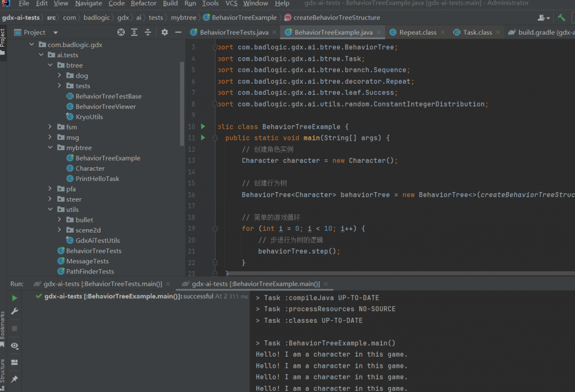
Task: Click createBehaviorTreeStructure in breadcrumb
Action: (x=336, y=17)
